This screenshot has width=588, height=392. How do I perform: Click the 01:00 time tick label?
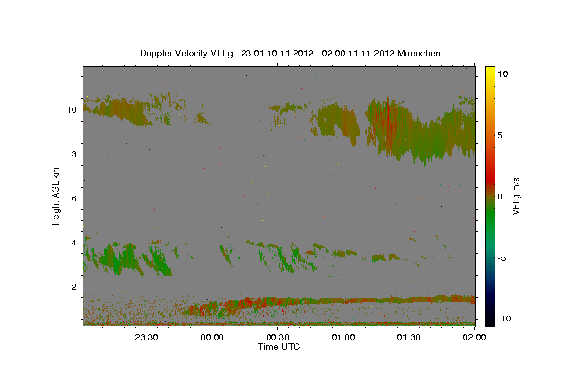(343, 337)
